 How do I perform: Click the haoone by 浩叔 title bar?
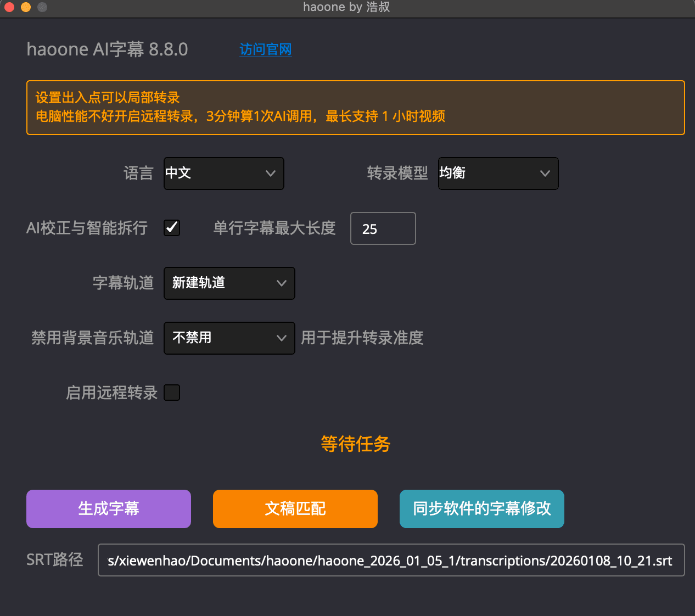coord(346,7)
